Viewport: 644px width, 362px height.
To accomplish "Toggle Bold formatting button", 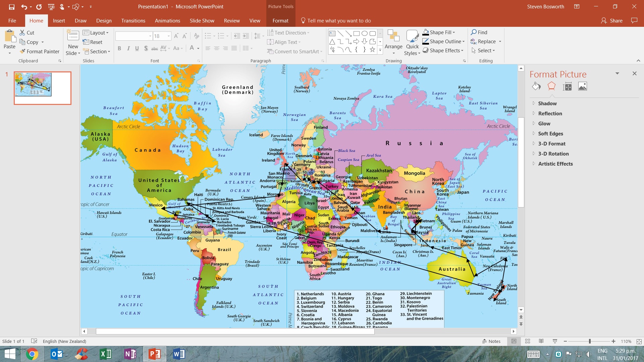I will pos(119,48).
